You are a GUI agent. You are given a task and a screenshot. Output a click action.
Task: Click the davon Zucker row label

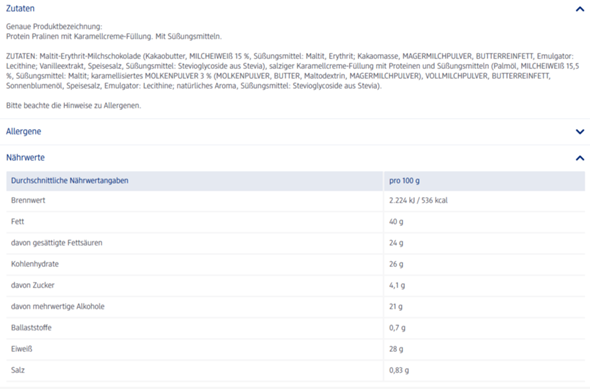click(32, 285)
